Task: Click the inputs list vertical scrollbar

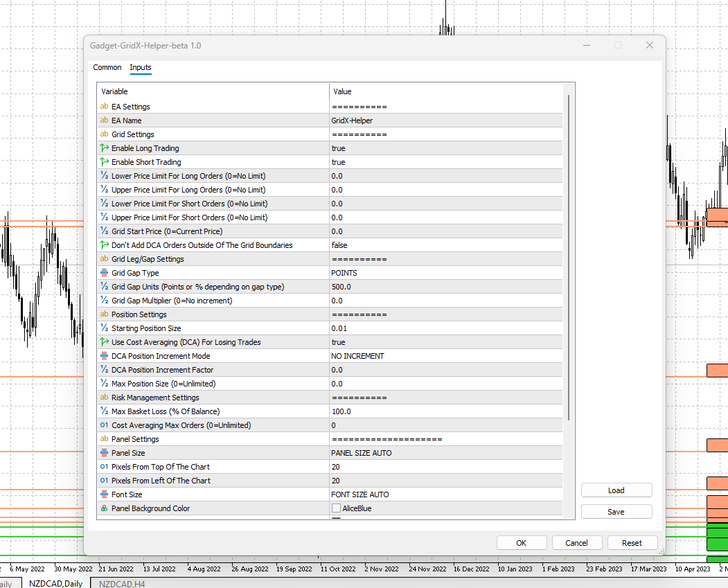Action: 568,258
